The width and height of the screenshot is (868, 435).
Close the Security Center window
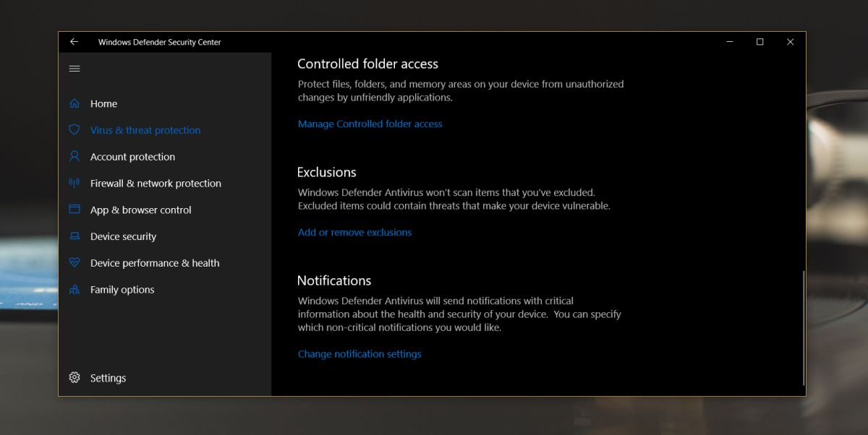(790, 42)
